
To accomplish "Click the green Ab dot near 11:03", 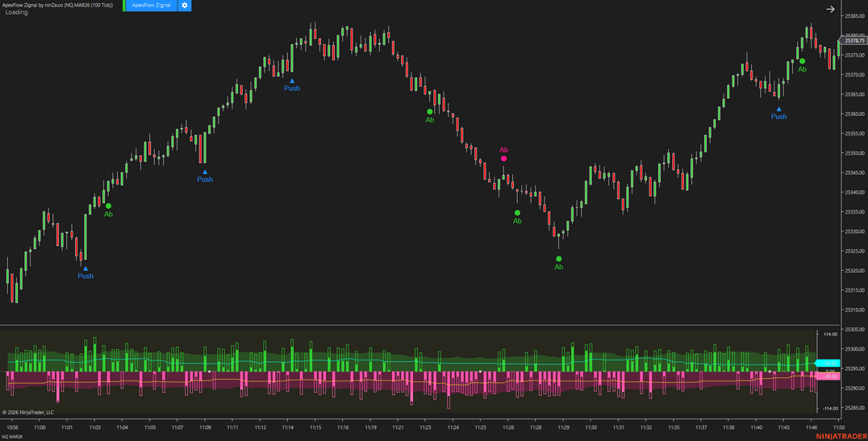I will tap(108, 206).
